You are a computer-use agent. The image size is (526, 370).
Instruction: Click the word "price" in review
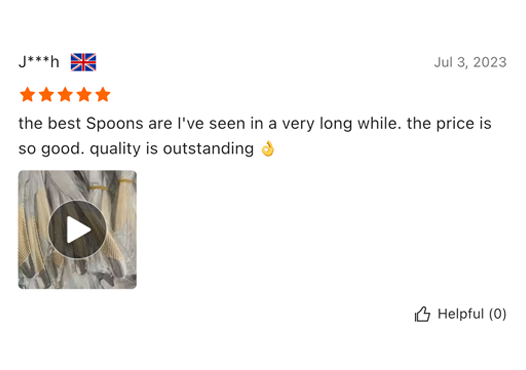pos(455,124)
